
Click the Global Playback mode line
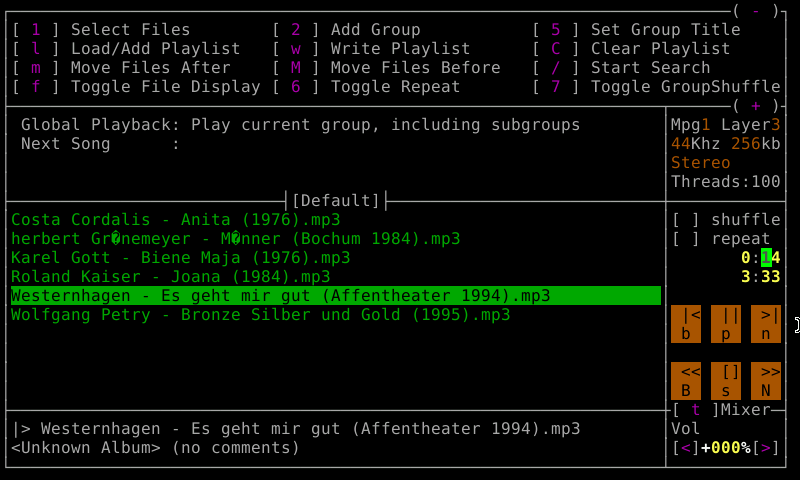(x=301, y=125)
